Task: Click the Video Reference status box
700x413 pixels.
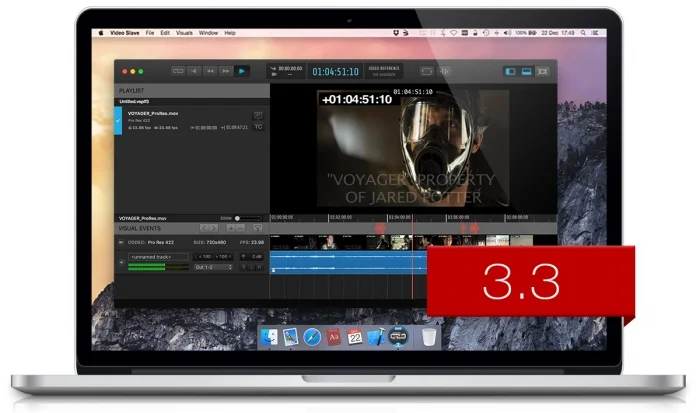Action: (383, 71)
